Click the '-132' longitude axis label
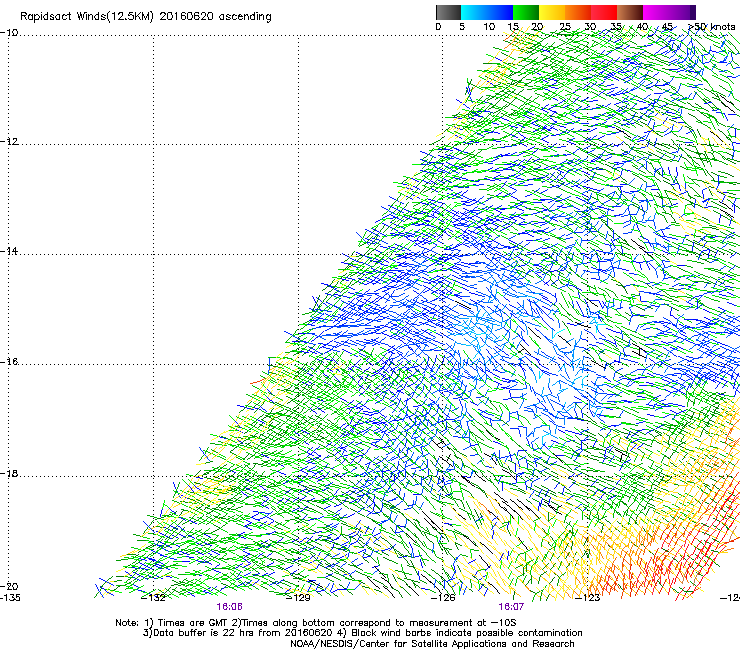Screen dimensions: 740x650 coord(154,598)
